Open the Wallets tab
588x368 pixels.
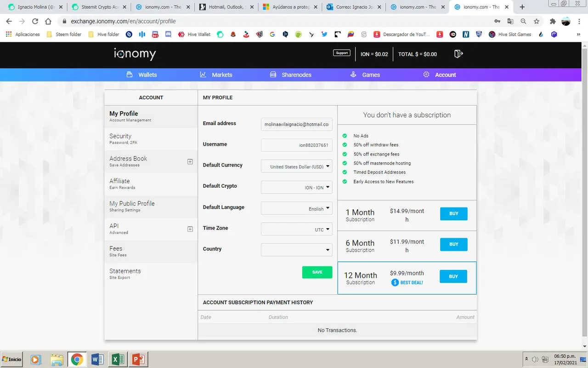[141, 75]
